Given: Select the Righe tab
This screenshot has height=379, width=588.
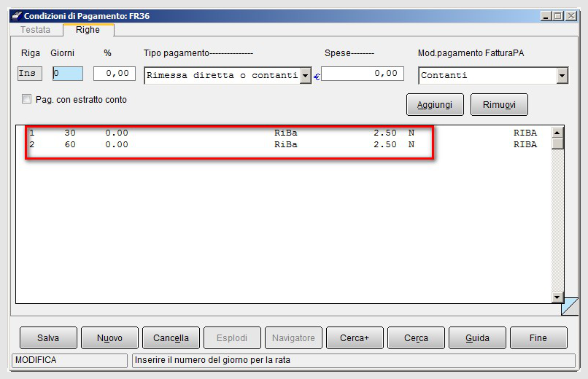Looking at the screenshot, I should pos(88,30).
